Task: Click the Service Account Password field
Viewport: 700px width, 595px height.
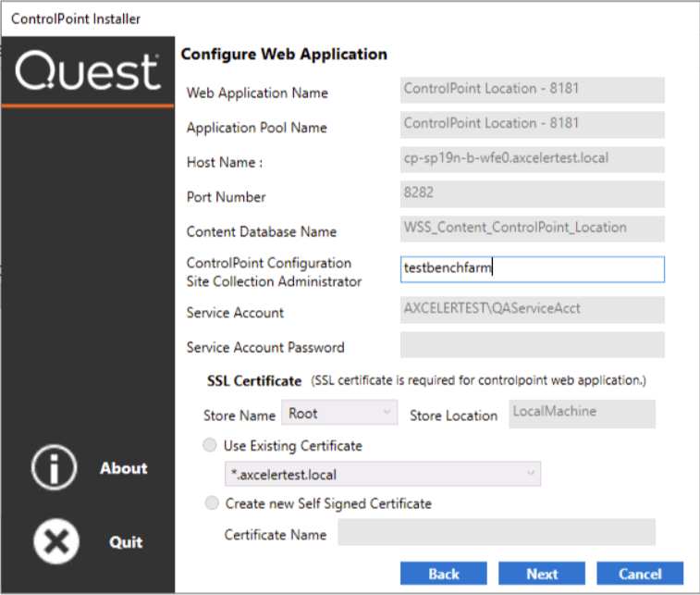Action: coord(532,345)
